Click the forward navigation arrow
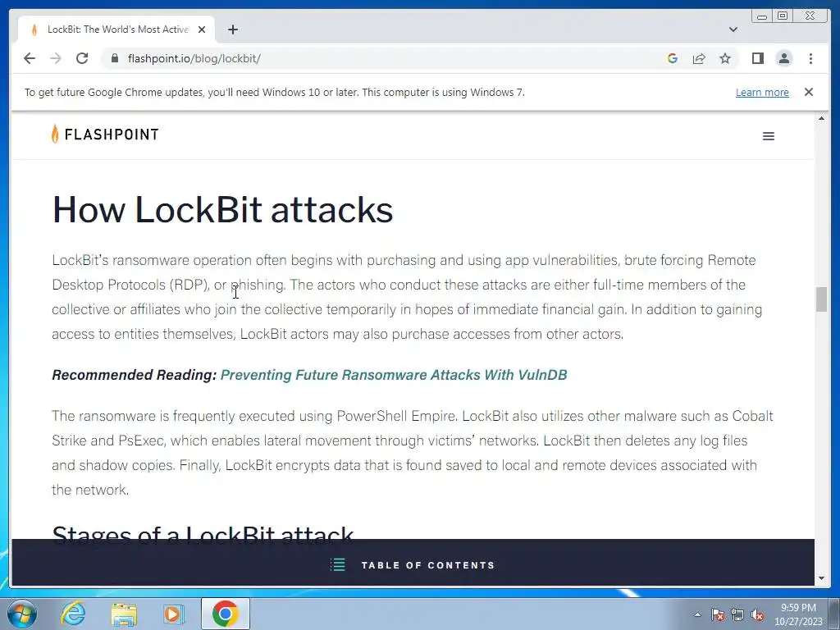840x630 pixels. click(x=56, y=58)
